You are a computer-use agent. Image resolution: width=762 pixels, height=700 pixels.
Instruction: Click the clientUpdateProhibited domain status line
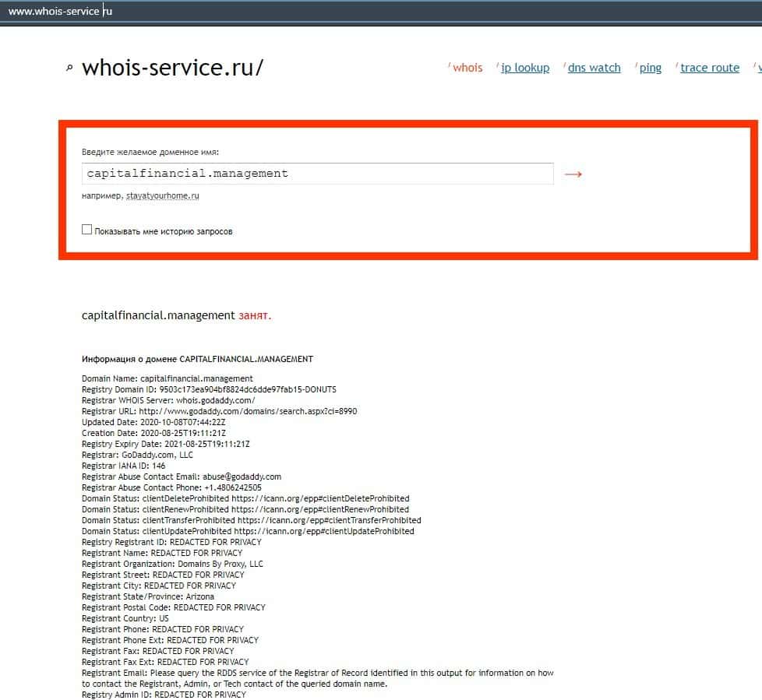click(x=248, y=532)
